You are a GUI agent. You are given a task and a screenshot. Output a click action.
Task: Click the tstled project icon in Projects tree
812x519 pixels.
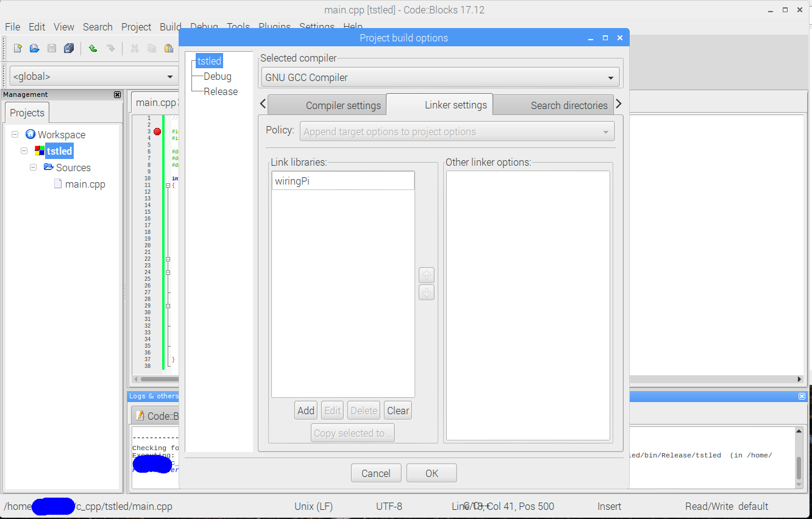tap(40, 151)
